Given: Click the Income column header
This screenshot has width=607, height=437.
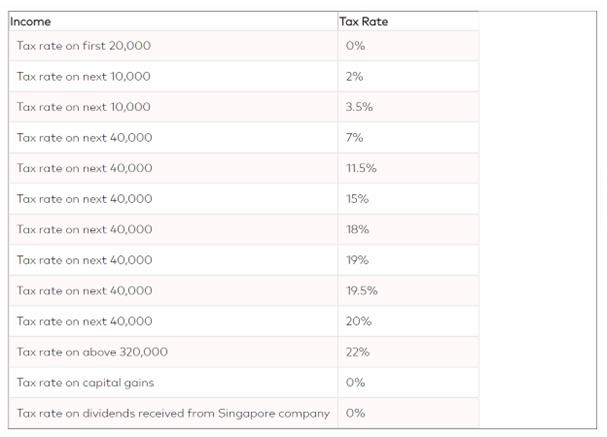Looking at the screenshot, I should (x=30, y=21).
